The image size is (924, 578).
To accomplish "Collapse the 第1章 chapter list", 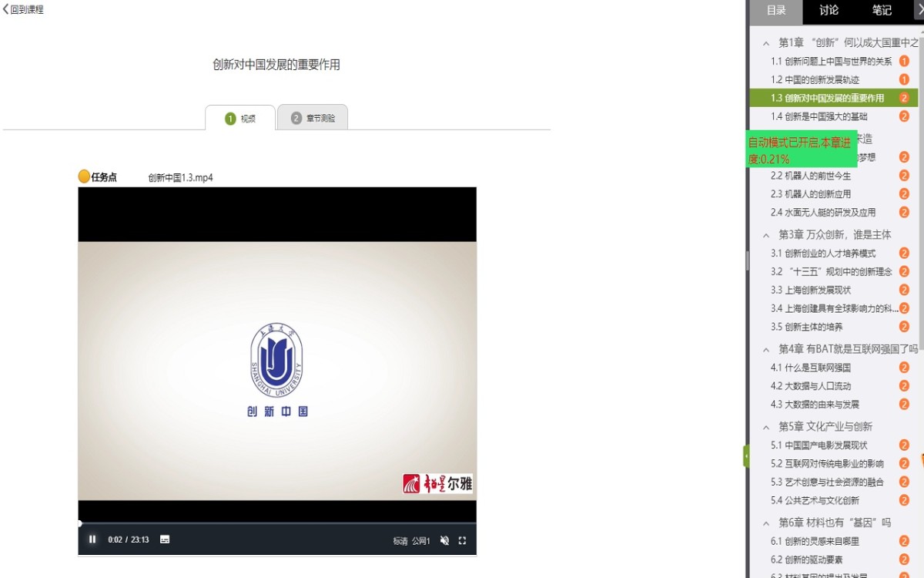I will (x=766, y=43).
